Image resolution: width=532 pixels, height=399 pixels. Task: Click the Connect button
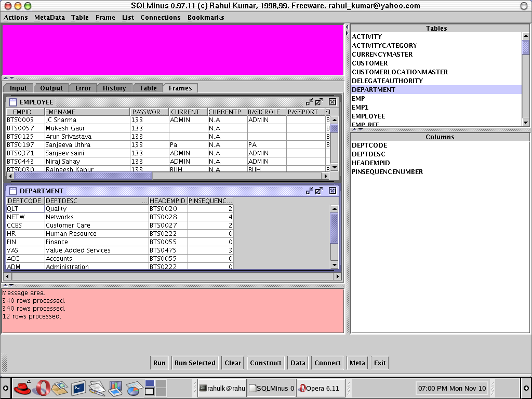[327, 363]
